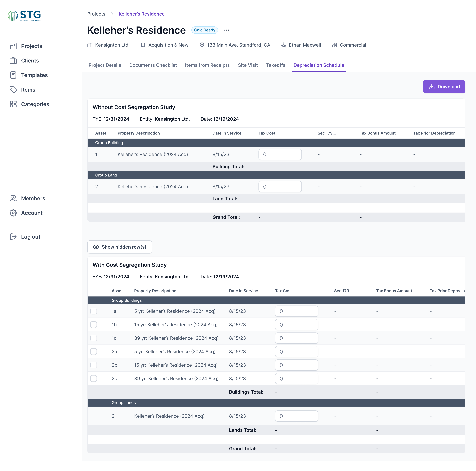Check the checkbox for asset 1a
This screenshot has width=476, height=471.
(x=94, y=311)
